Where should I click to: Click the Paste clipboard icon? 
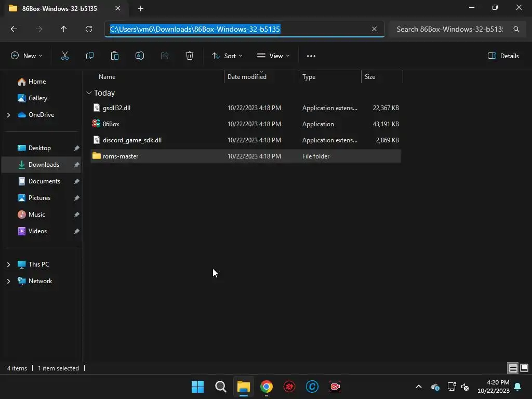(x=115, y=56)
